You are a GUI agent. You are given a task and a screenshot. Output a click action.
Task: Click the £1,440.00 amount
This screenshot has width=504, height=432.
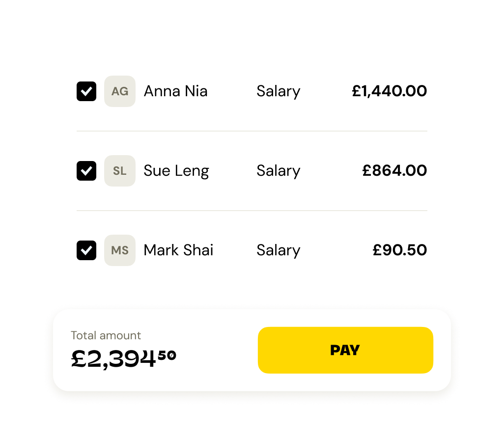390,91
